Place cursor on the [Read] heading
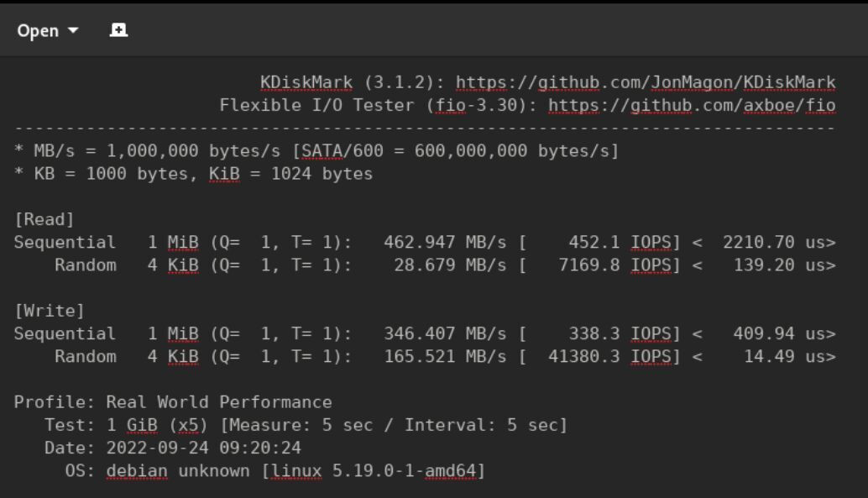Screen dimensions: 868x498 pyautogui.click(x=44, y=219)
